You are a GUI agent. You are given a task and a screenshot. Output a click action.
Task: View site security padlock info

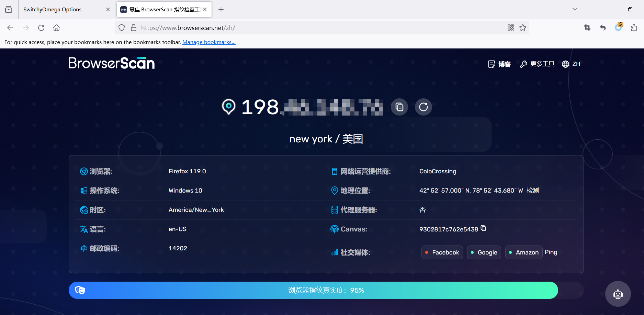point(134,28)
